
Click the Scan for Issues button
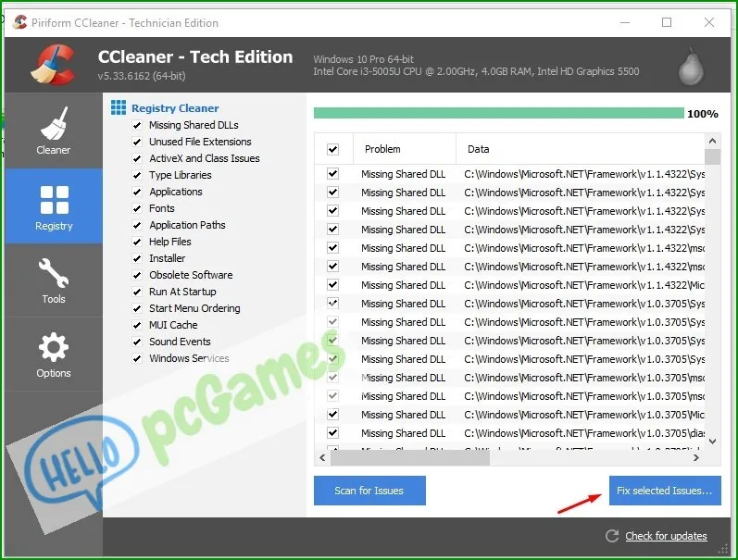point(369,491)
